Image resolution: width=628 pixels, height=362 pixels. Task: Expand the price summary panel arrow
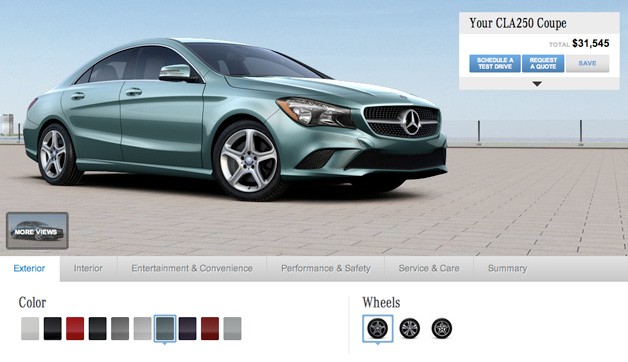pyautogui.click(x=537, y=84)
